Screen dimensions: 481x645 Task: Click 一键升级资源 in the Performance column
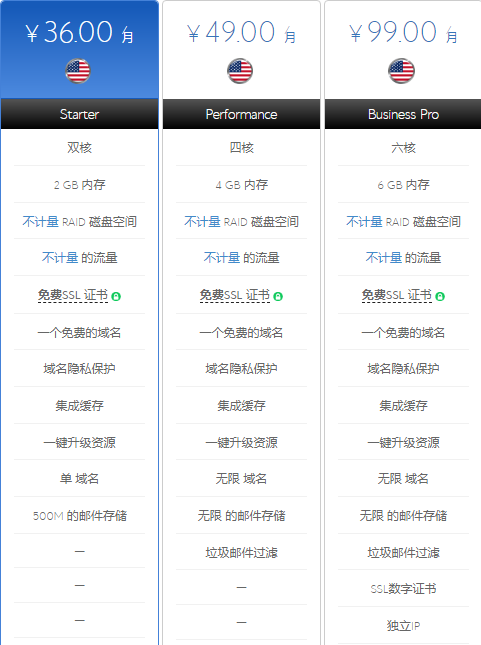tap(241, 443)
